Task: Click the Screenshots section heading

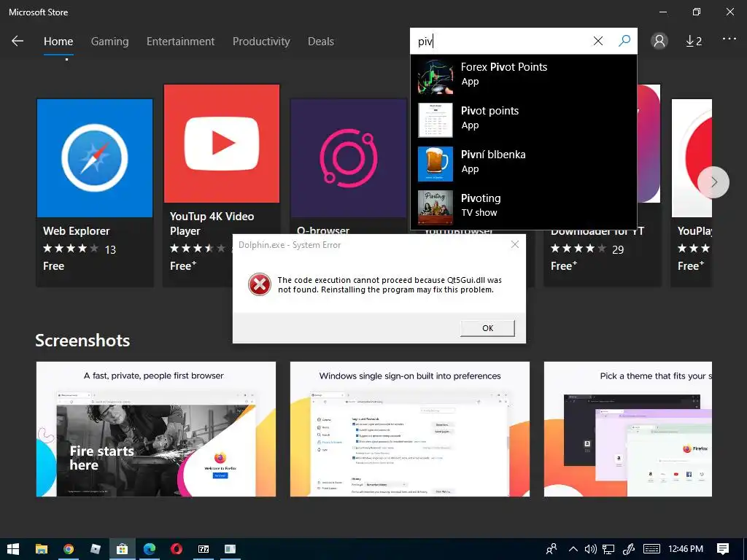Action: tap(82, 341)
